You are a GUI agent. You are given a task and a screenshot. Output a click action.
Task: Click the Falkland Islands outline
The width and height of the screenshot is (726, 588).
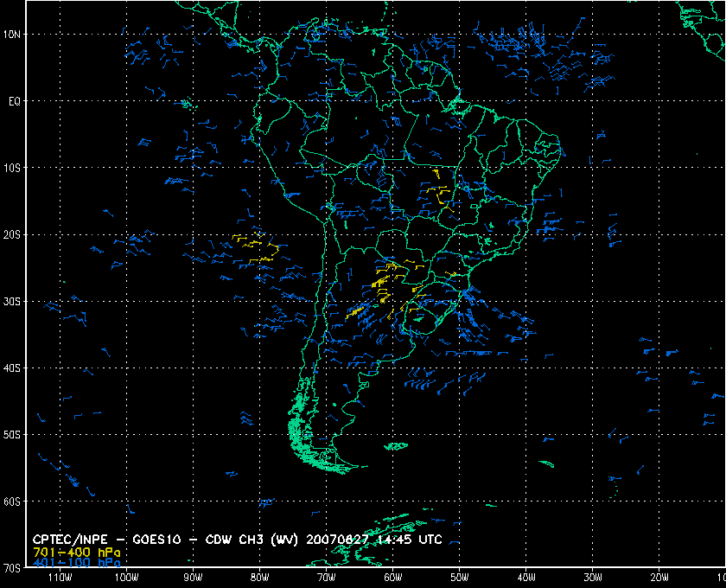pos(396,446)
